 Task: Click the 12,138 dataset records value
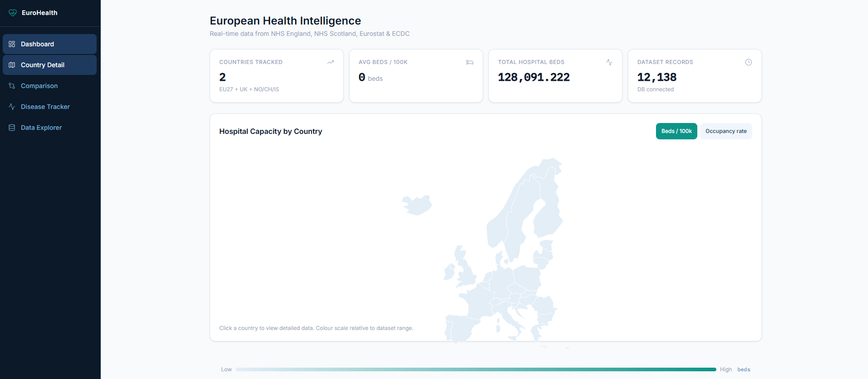pyautogui.click(x=657, y=77)
